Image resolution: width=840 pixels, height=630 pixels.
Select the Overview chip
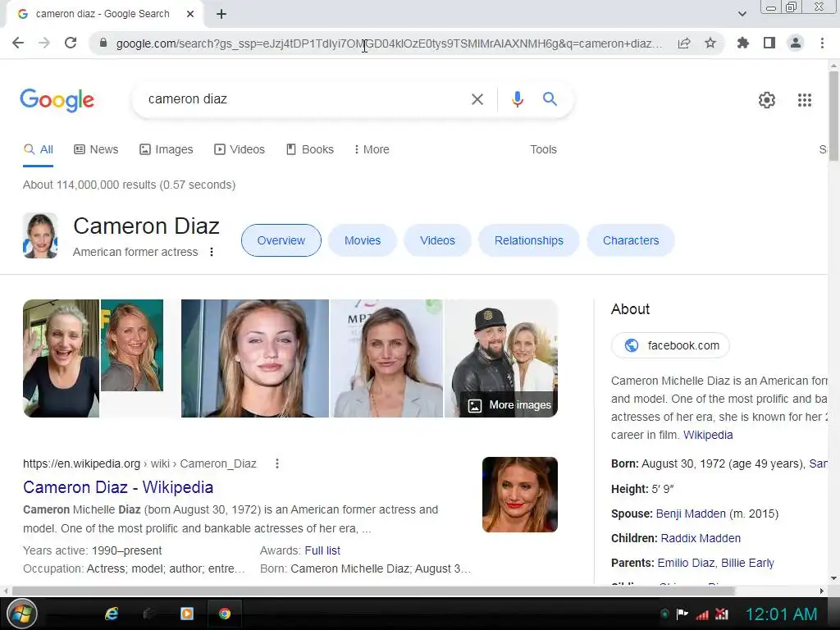281,240
